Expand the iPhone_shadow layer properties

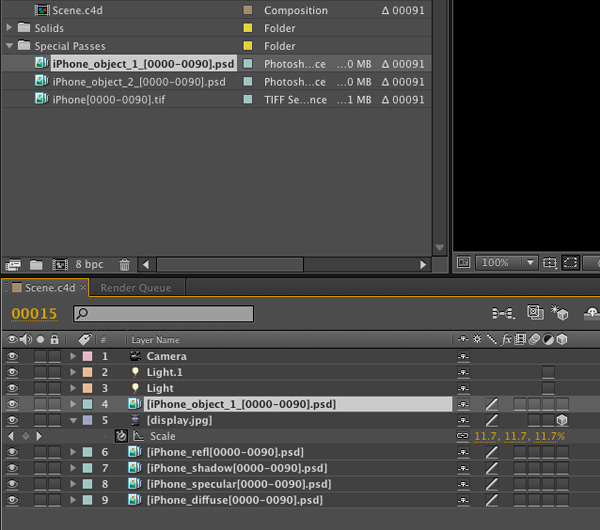73,468
